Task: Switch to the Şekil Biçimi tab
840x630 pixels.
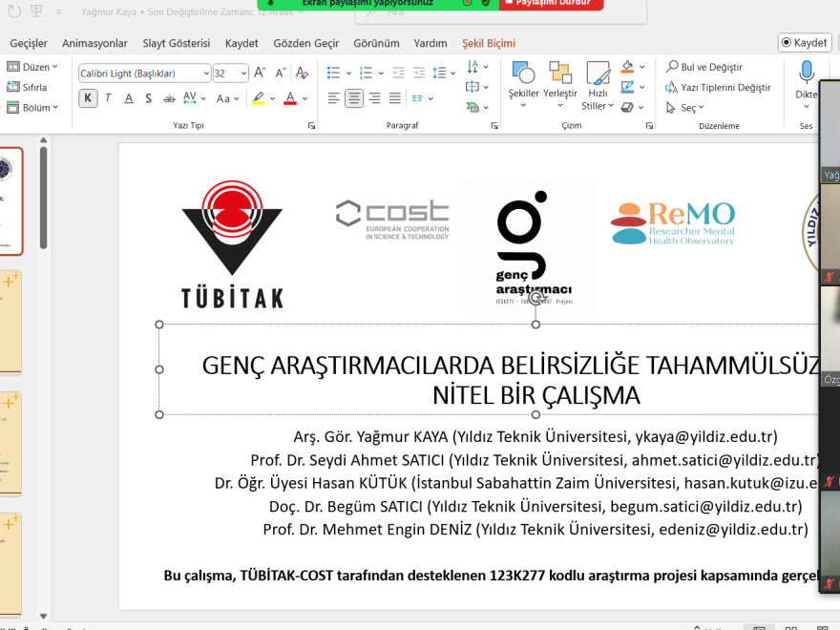Action: 488,43
